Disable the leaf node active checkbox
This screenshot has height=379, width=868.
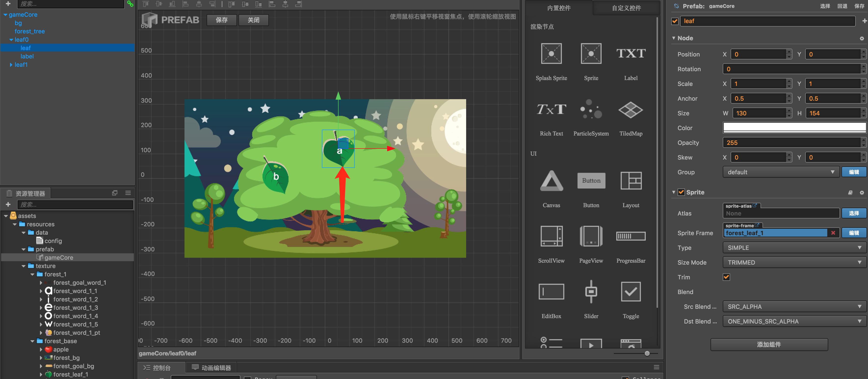click(x=675, y=21)
